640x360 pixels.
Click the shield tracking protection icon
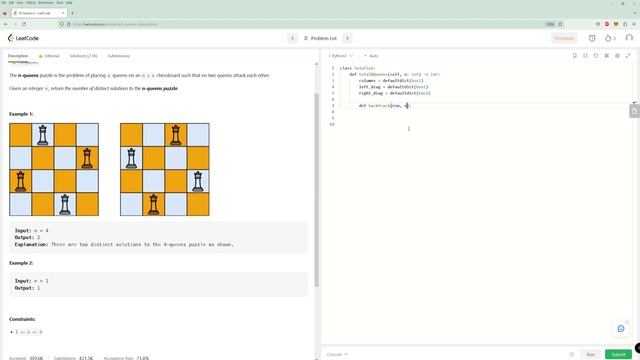click(62, 24)
